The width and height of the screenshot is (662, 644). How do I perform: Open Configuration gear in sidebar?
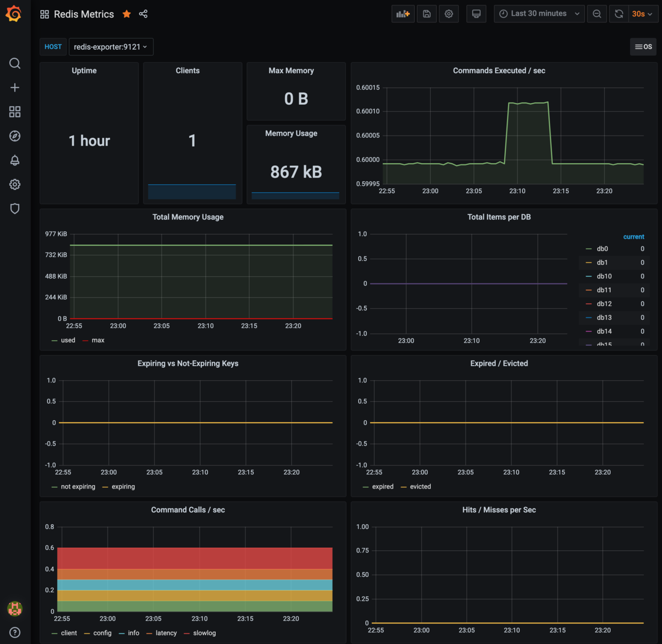pyautogui.click(x=15, y=185)
